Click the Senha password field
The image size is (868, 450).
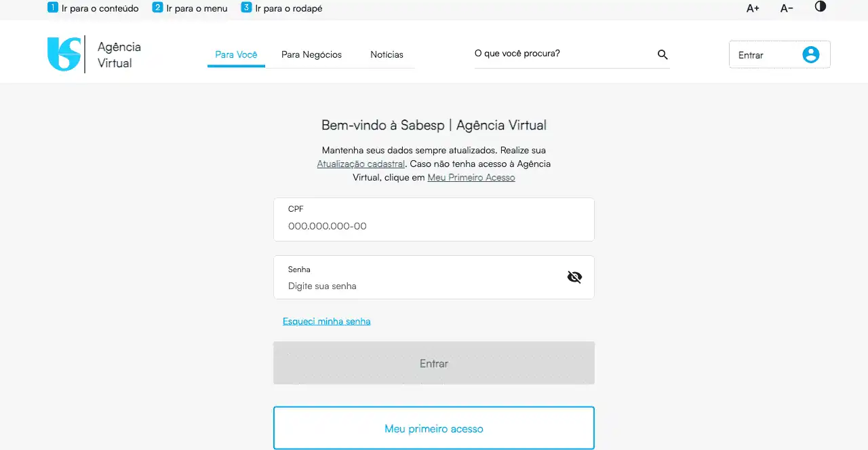pos(420,286)
